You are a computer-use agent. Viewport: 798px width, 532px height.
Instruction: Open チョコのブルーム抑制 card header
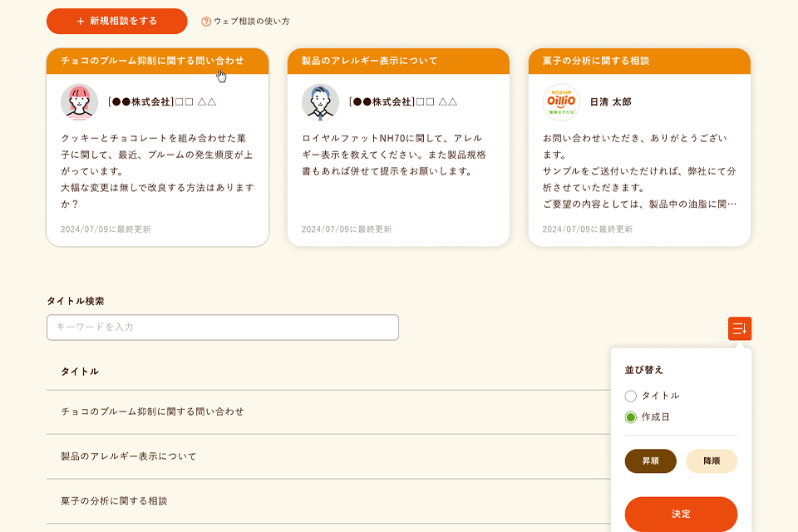coord(157,61)
